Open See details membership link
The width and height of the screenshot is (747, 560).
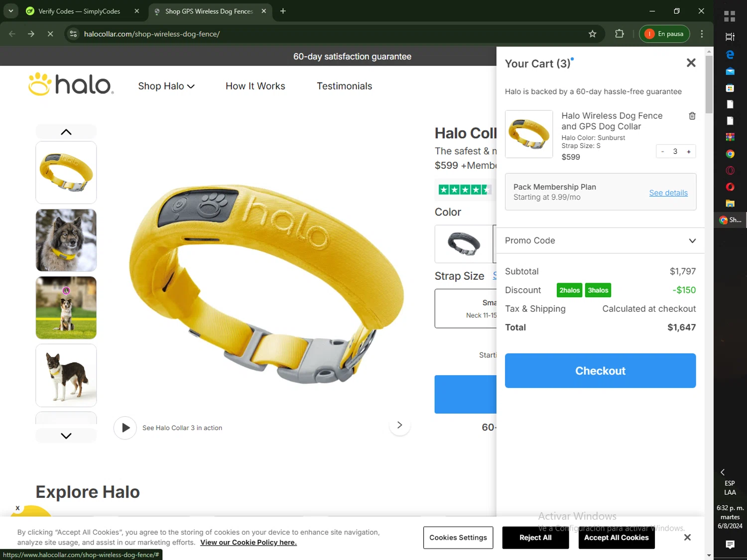(668, 193)
